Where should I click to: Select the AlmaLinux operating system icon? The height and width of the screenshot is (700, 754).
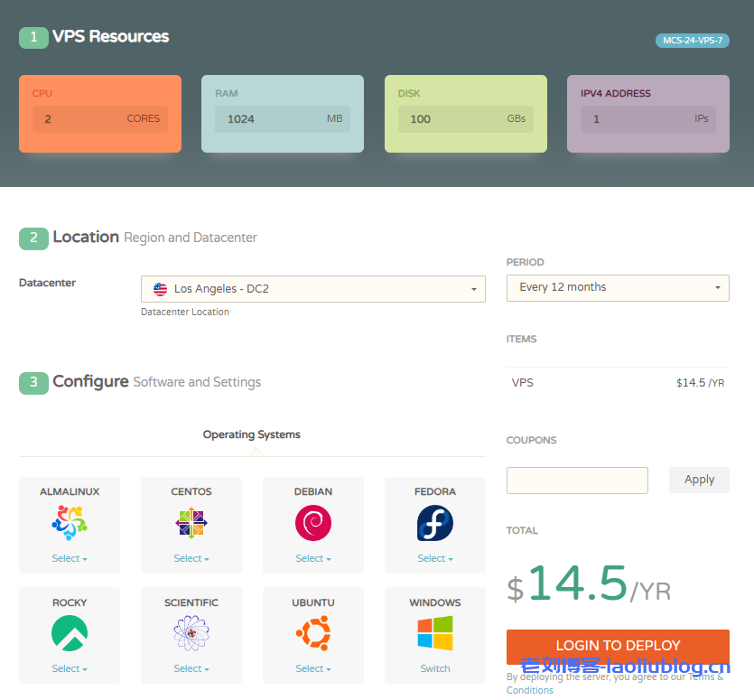click(69, 524)
